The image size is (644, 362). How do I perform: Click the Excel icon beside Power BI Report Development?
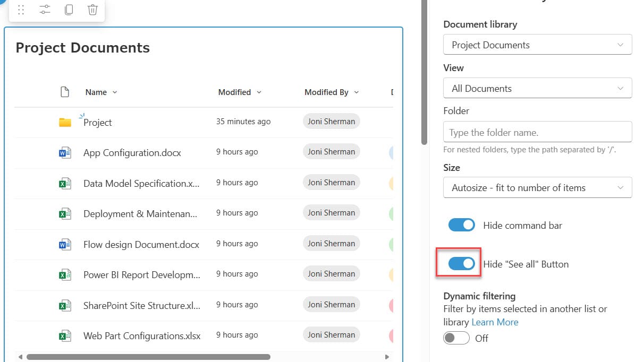(x=65, y=275)
